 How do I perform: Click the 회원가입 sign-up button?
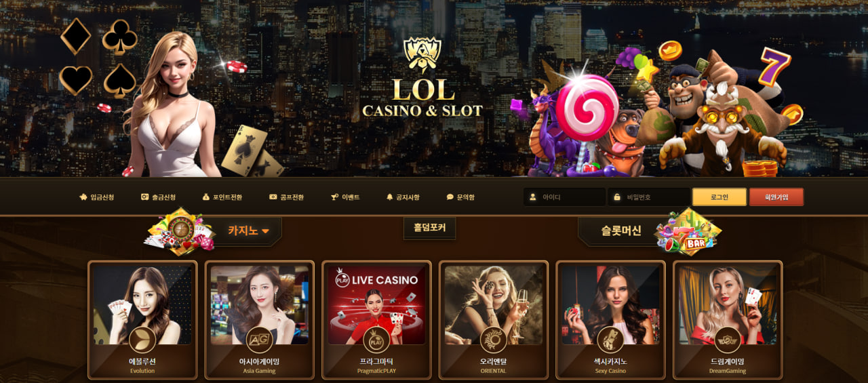pos(776,197)
